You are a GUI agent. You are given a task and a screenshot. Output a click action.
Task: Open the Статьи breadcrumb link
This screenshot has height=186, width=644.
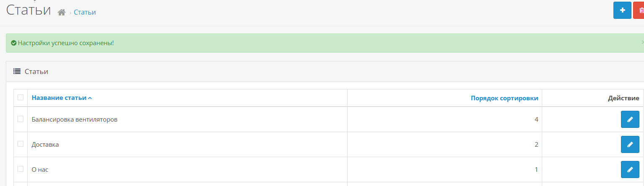pyautogui.click(x=85, y=13)
